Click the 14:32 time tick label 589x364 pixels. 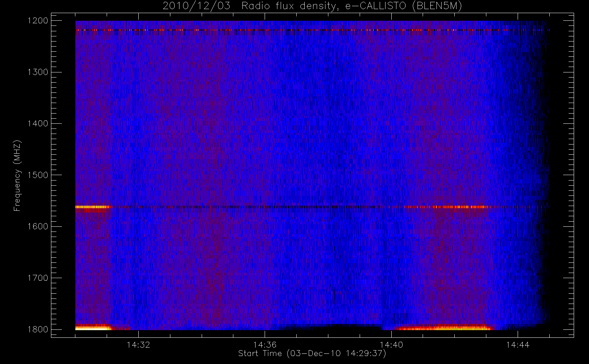click(x=138, y=345)
